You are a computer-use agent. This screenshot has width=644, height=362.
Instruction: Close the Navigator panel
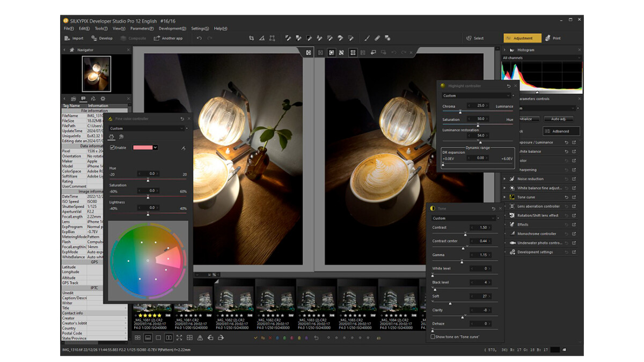point(128,50)
